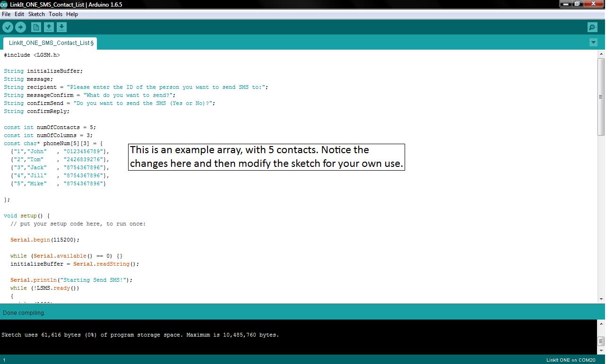This screenshot has width=606, height=364.
Task: Click the console scrollbar up arrow
Action: [x=601, y=324]
